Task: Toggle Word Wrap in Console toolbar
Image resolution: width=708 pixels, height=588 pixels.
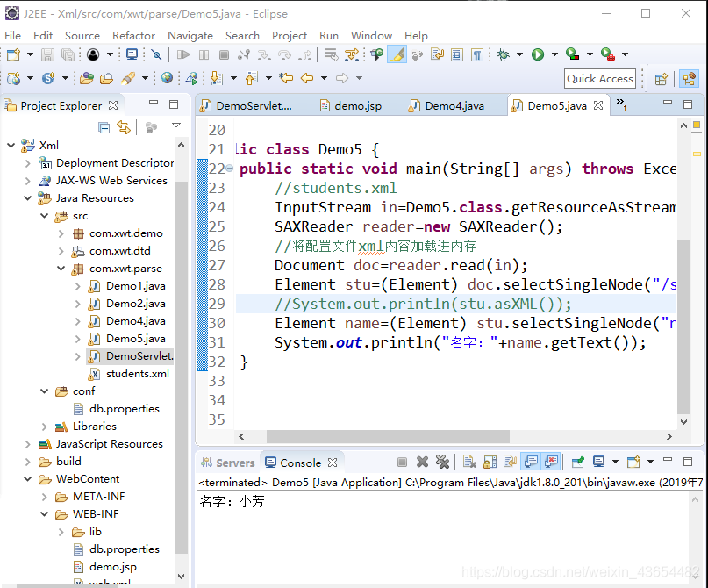Action: 511,462
